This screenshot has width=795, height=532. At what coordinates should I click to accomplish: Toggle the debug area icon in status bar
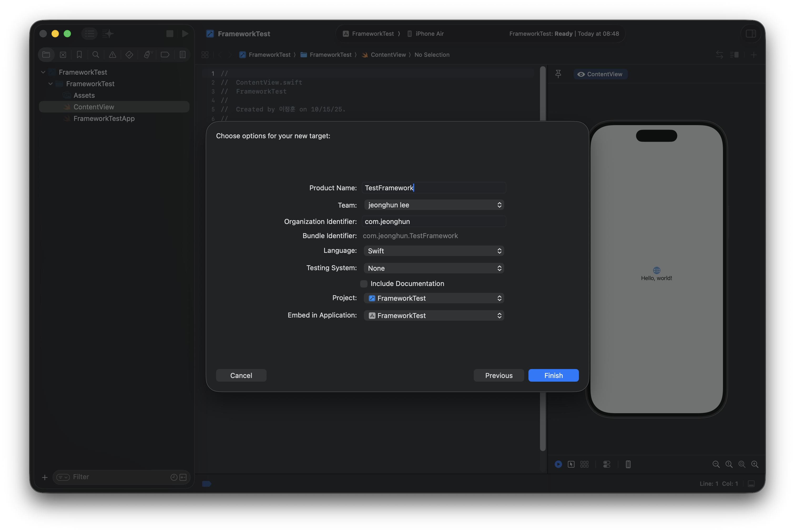[x=751, y=483]
